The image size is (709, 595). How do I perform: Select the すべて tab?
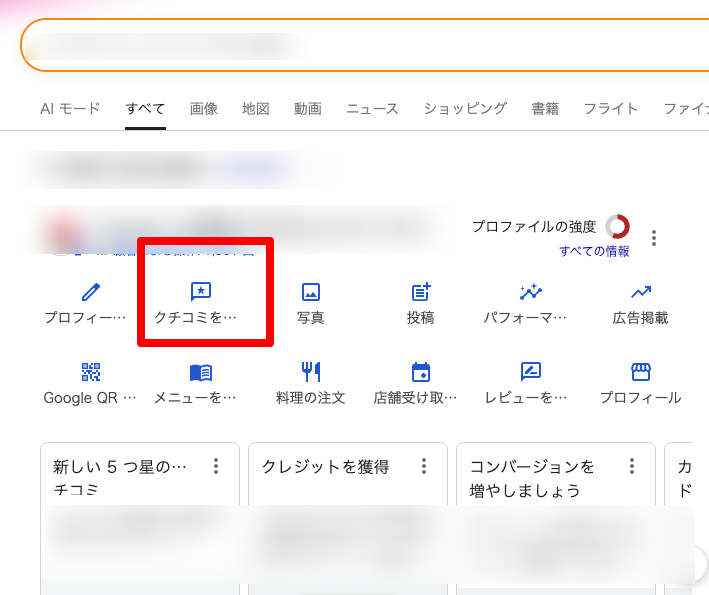145,109
